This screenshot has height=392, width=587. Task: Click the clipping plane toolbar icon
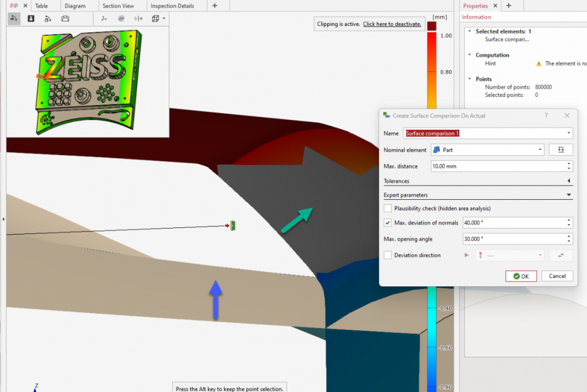65,18
